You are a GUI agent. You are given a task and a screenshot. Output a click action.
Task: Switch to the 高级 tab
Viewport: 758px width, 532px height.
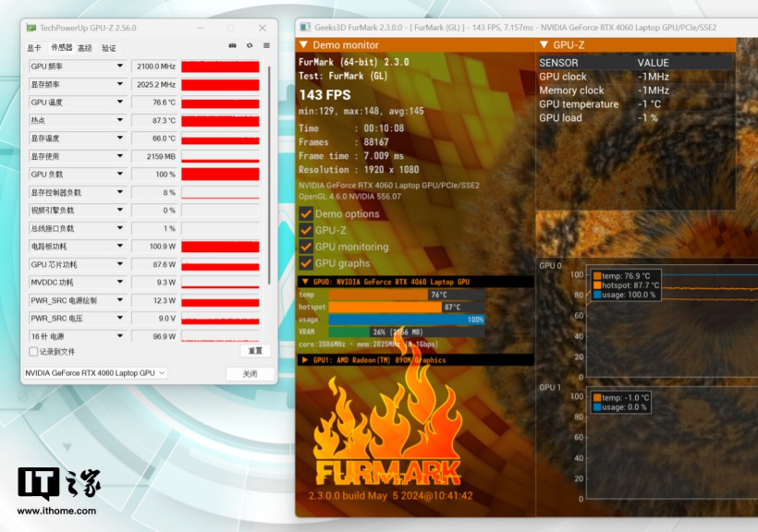point(85,47)
